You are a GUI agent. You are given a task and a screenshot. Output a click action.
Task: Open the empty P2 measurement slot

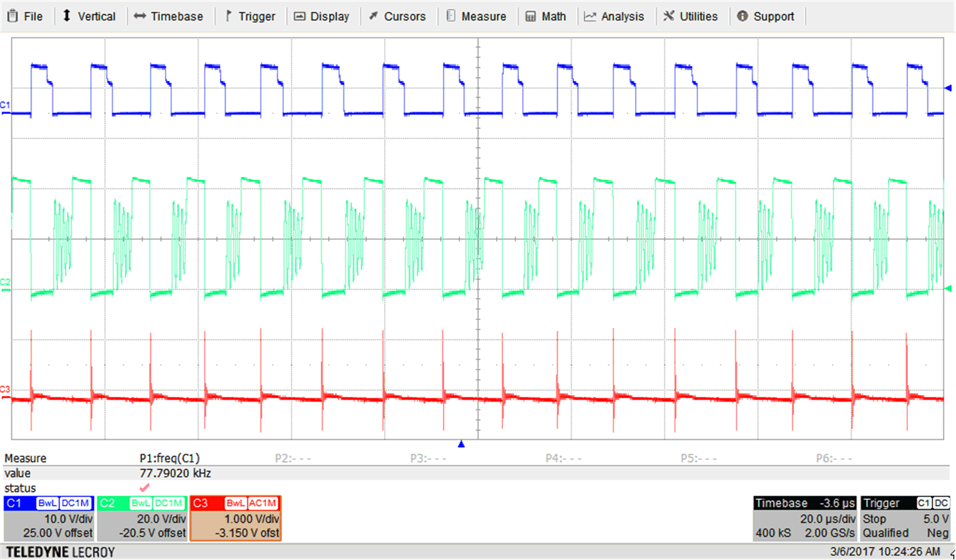point(294,458)
